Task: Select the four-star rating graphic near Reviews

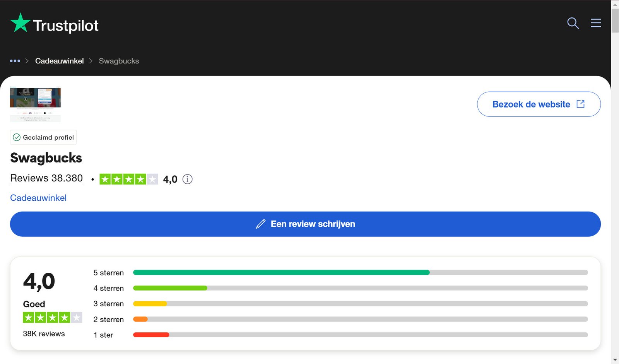Action: tap(130, 179)
